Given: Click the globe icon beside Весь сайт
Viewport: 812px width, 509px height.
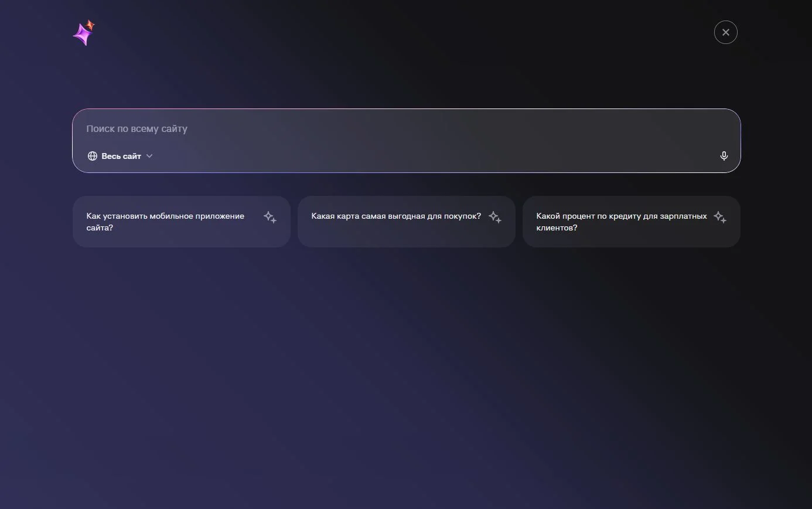Looking at the screenshot, I should pyautogui.click(x=93, y=156).
